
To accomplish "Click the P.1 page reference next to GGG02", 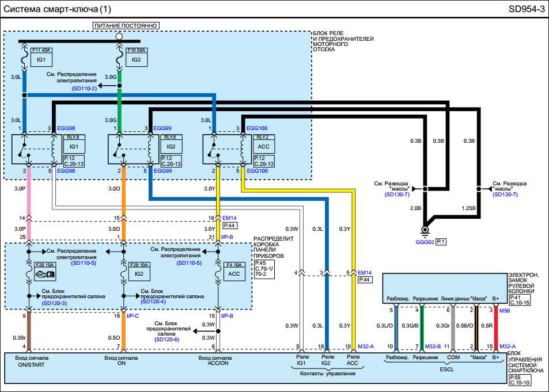I will [x=441, y=242].
